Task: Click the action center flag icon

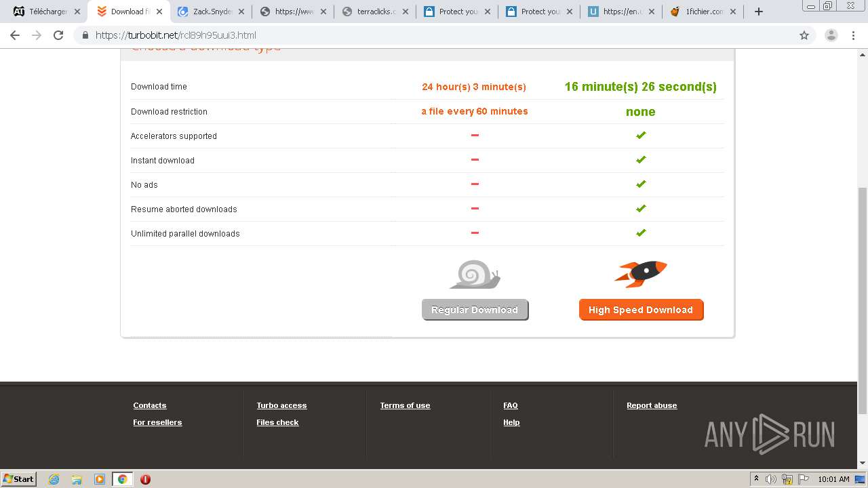Action: pos(804,479)
